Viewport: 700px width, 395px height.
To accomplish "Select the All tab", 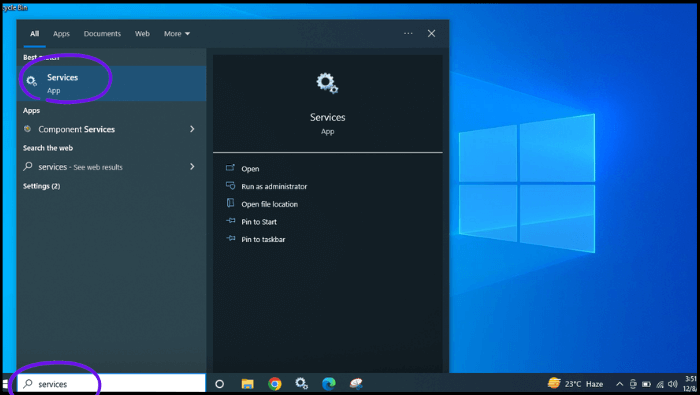I will (34, 34).
